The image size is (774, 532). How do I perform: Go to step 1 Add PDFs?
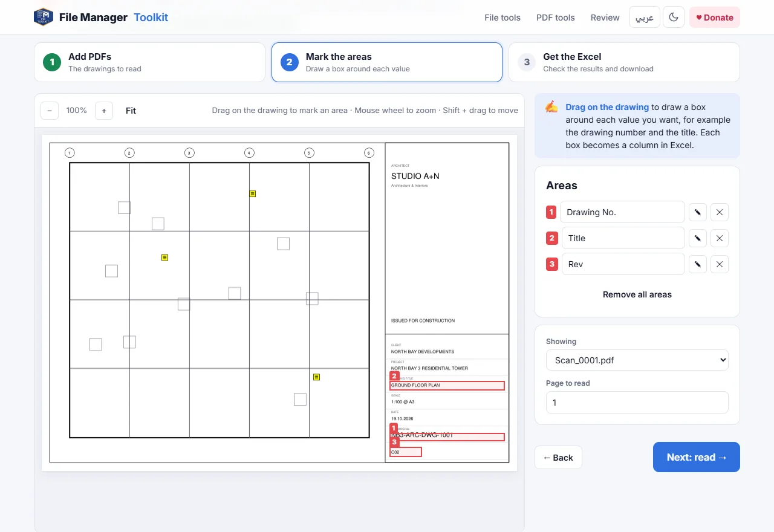(149, 62)
